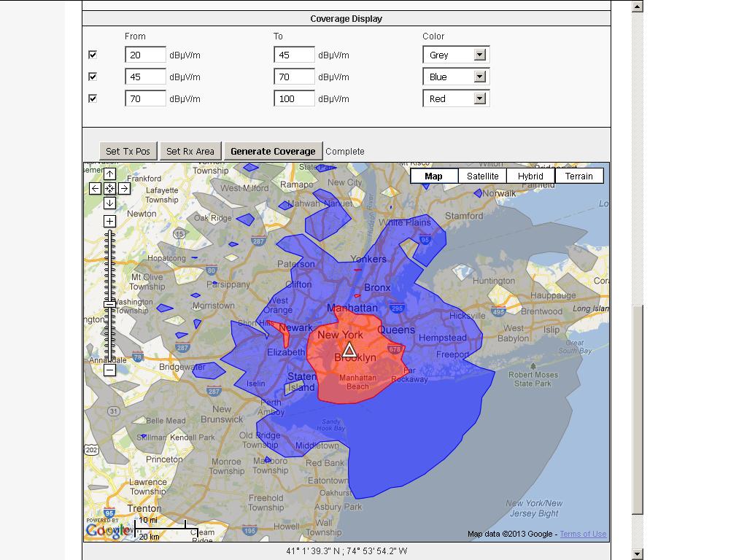The image size is (747, 560).
Task: Switch to the Hybrid view tab
Action: point(531,176)
